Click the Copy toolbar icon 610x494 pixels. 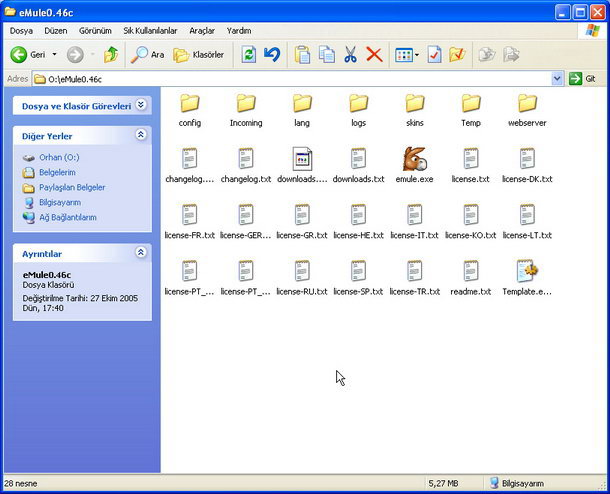(x=326, y=55)
